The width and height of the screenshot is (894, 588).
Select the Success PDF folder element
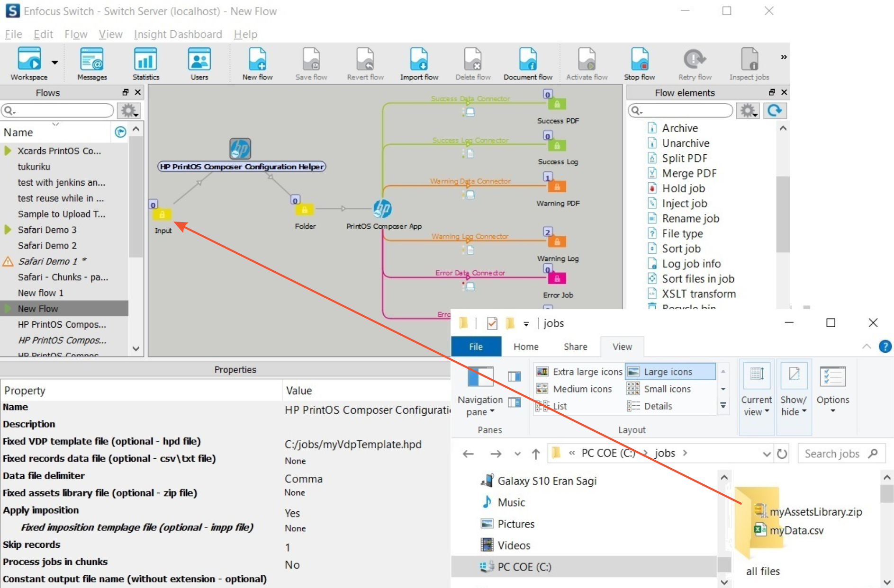click(x=557, y=104)
